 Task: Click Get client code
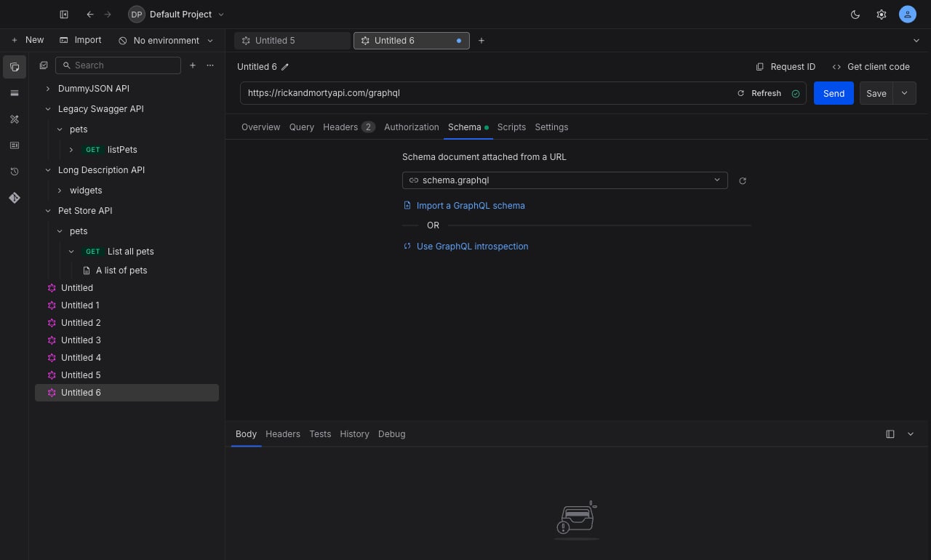tap(871, 67)
